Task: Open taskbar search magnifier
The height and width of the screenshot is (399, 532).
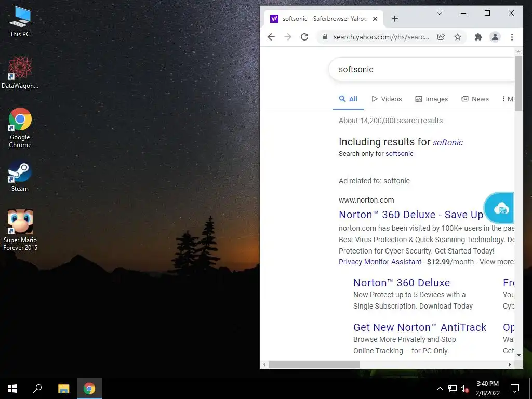Action: tap(37, 389)
